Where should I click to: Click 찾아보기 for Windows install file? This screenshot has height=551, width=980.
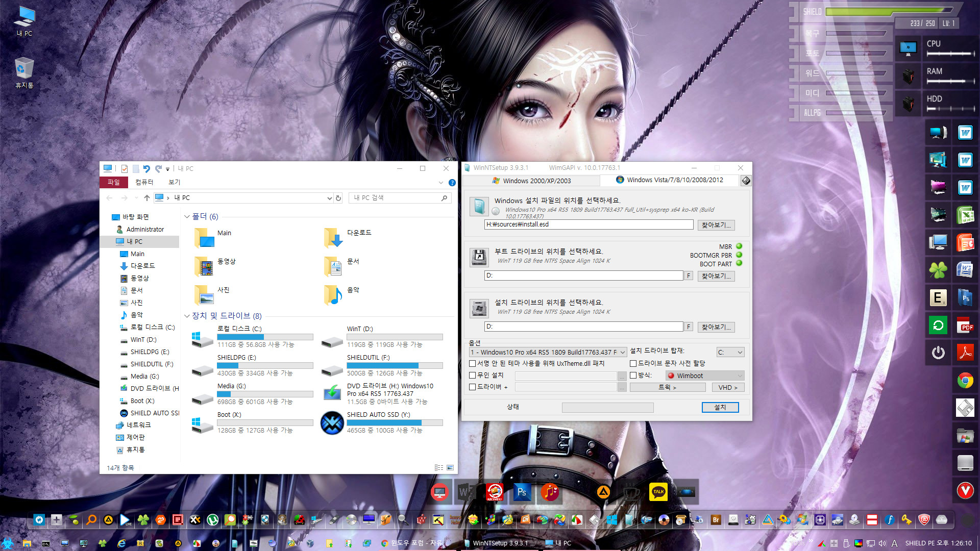click(716, 225)
